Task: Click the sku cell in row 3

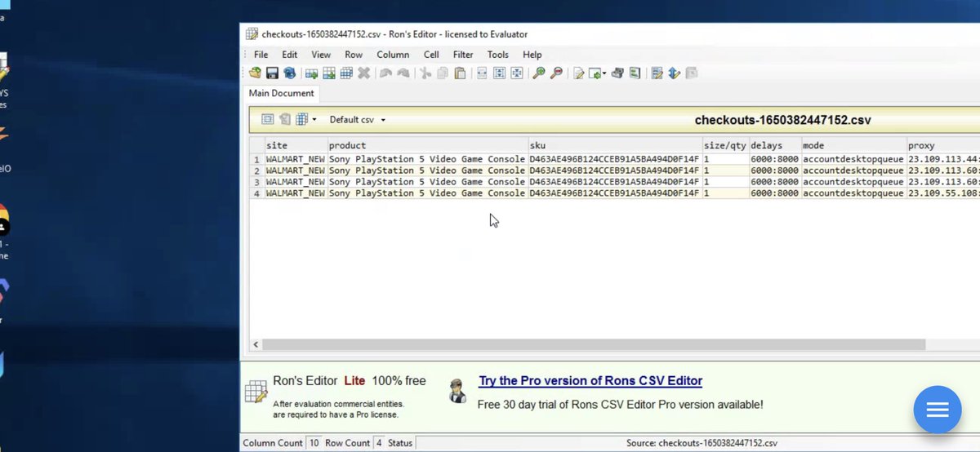Action: coord(615,182)
